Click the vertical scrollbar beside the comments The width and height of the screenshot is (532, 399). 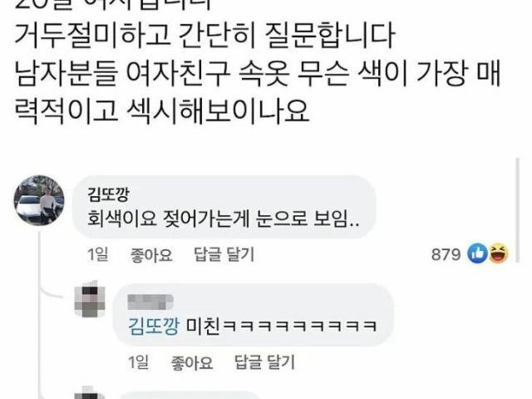[517, 210]
